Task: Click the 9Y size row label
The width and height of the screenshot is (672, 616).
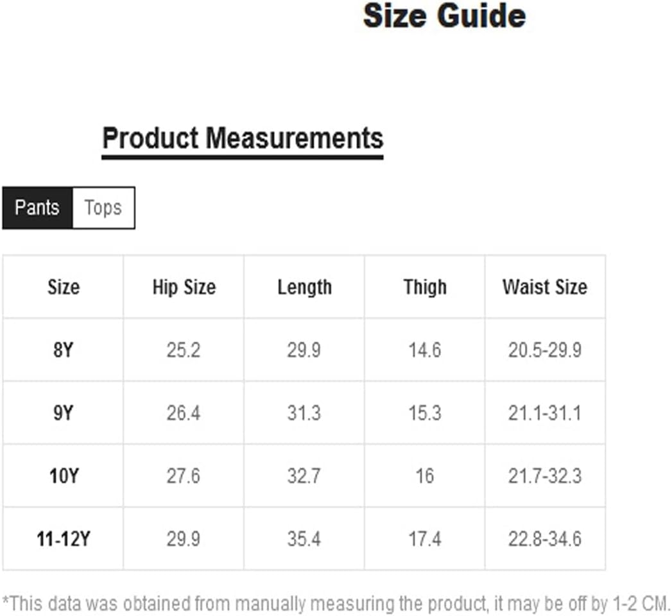Action: point(64,413)
